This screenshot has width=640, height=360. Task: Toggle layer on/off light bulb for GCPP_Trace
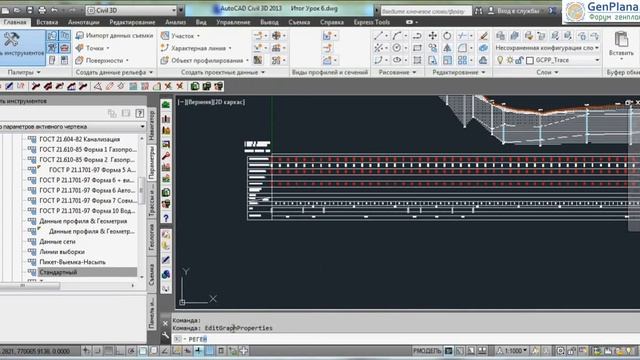500,60
